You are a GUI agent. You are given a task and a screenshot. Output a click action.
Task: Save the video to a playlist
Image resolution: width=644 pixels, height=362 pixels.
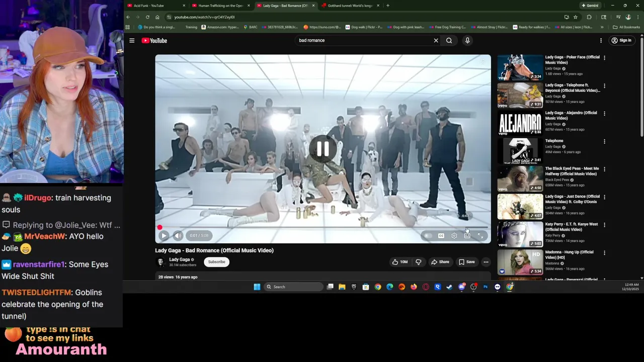tap(467, 261)
